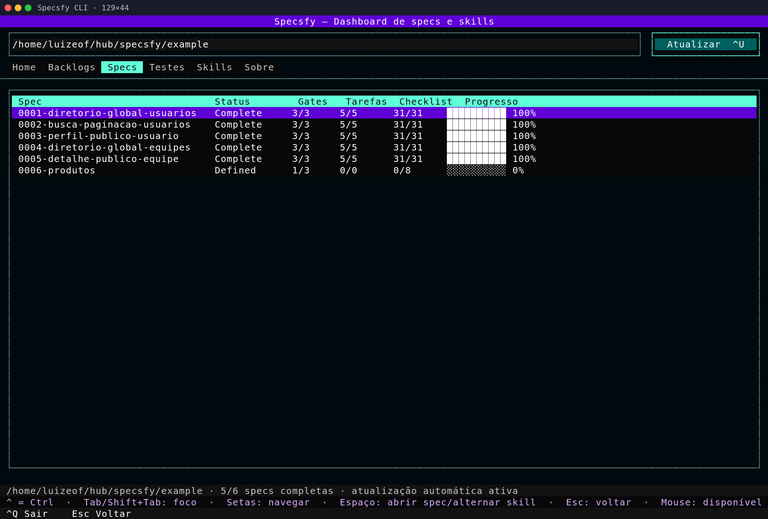Click the Atualizar ^U button
This screenshot has height=519, width=768.
[705, 44]
